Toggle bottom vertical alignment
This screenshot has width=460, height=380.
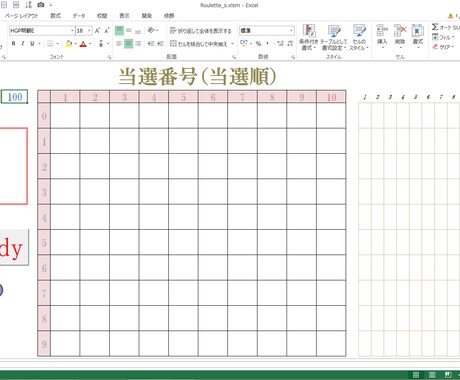point(138,31)
